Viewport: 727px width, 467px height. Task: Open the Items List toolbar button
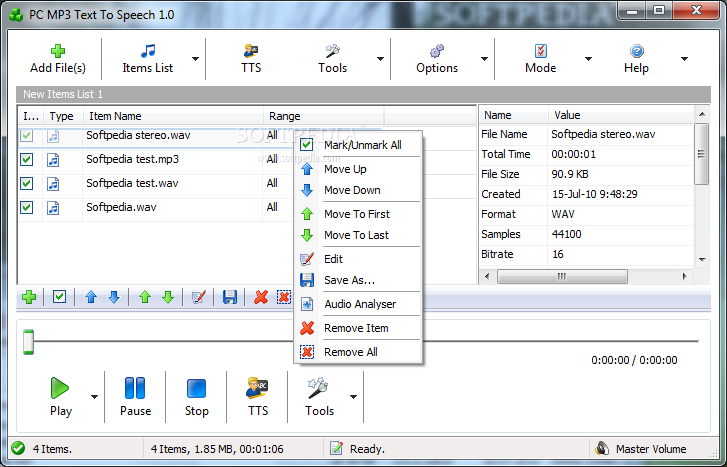pyautogui.click(x=147, y=59)
